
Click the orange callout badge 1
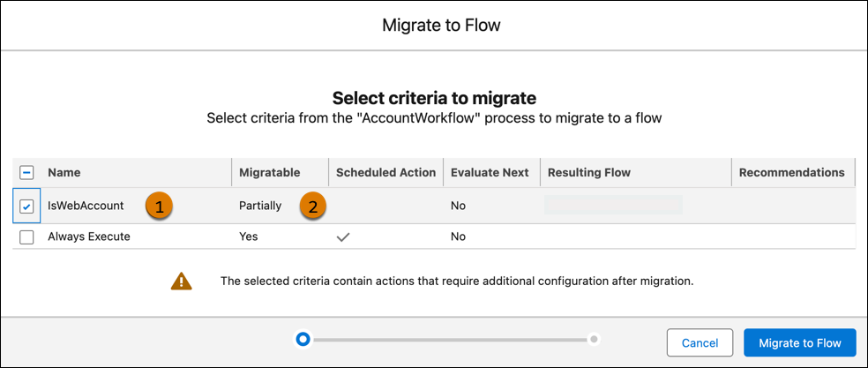click(x=158, y=207)
